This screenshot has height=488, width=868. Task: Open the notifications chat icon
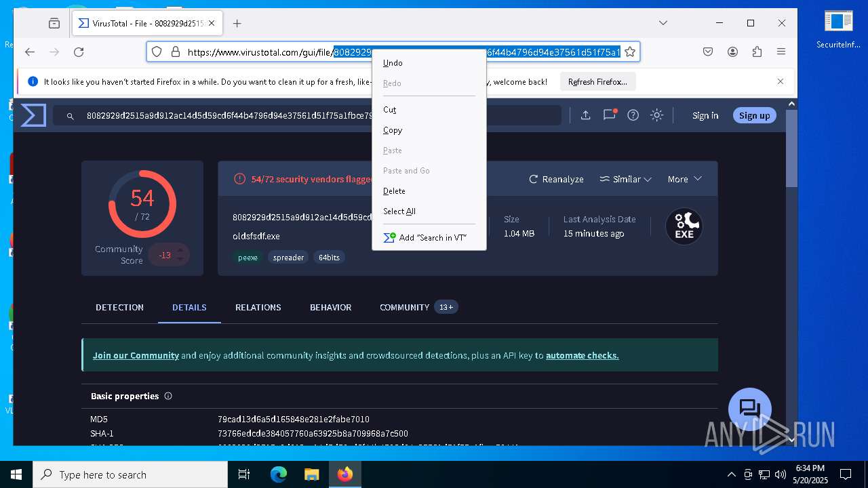tap(610, 115)
